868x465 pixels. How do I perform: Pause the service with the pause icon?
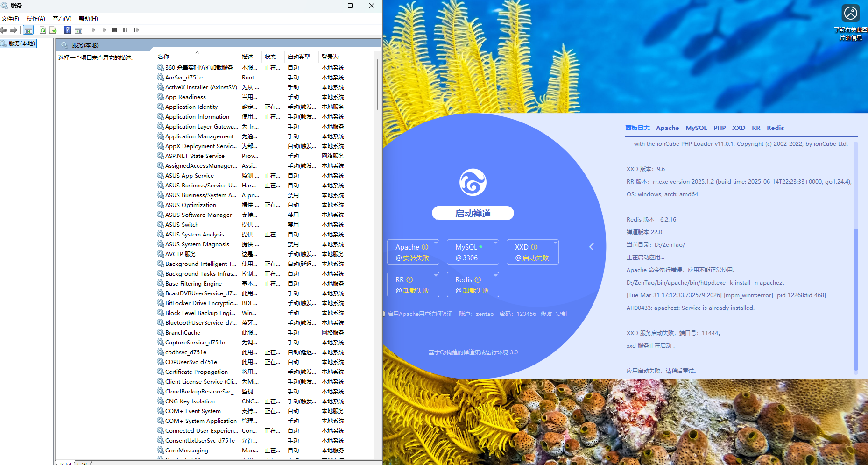click(125, 30)
